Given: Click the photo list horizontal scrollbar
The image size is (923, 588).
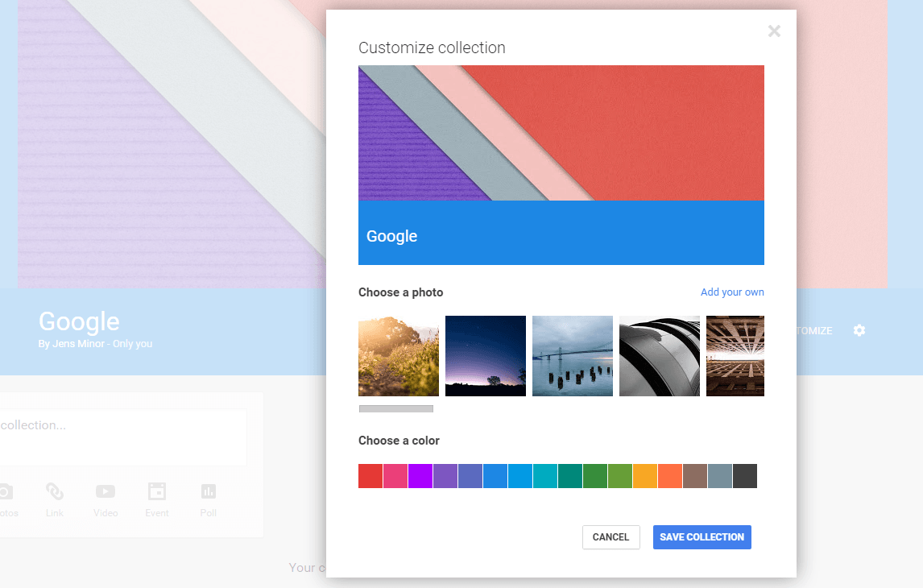Looking at the screenshot, I should [x=396, y=409].
